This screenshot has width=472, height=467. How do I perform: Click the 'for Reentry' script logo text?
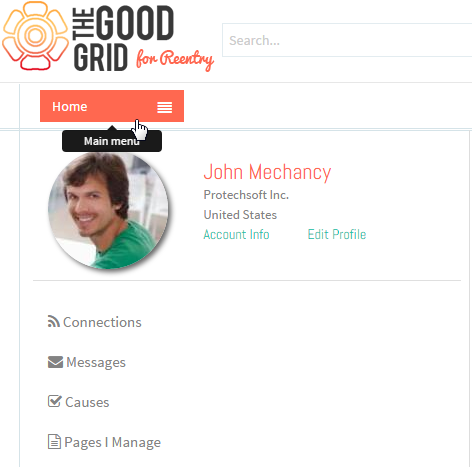click(175, 60)
